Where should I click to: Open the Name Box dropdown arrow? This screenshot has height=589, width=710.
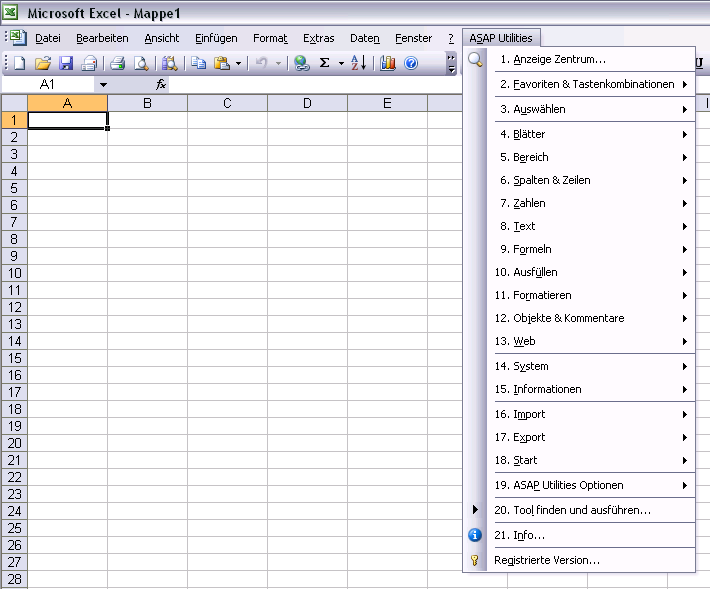(103, 85)
